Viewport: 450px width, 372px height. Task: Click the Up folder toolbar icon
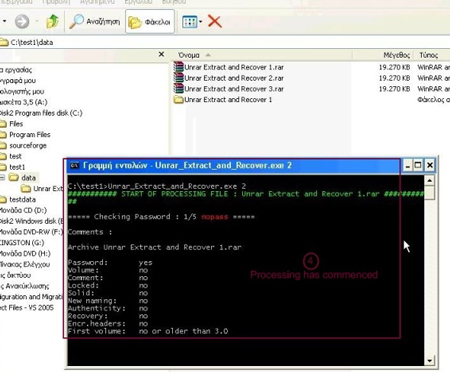52,22
